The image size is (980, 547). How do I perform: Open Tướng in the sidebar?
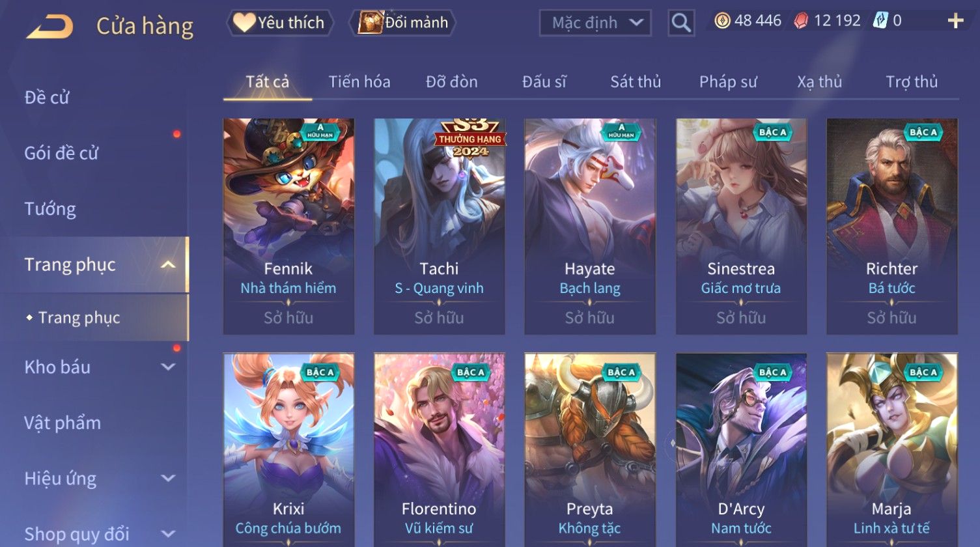(x=50, y=209)
